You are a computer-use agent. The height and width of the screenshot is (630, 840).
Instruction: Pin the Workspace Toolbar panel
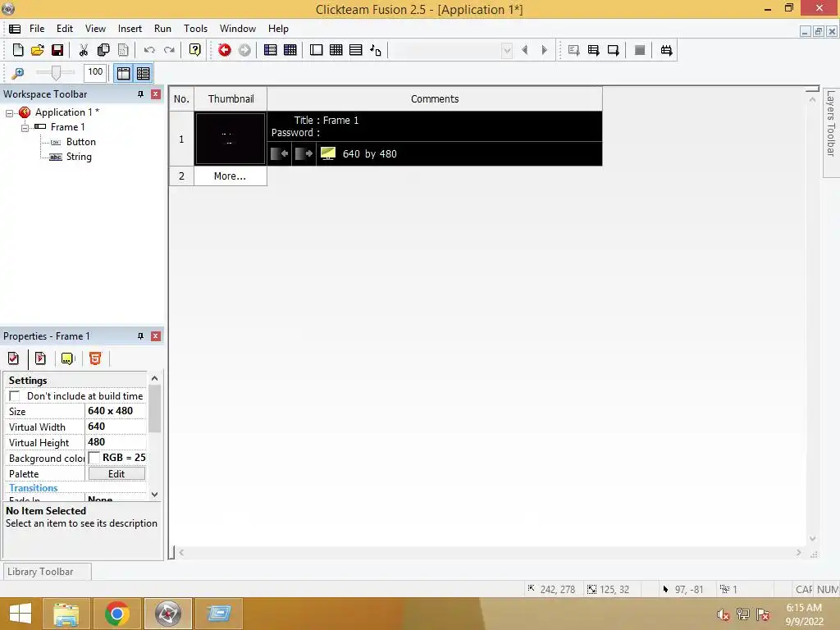click(141, 94)
